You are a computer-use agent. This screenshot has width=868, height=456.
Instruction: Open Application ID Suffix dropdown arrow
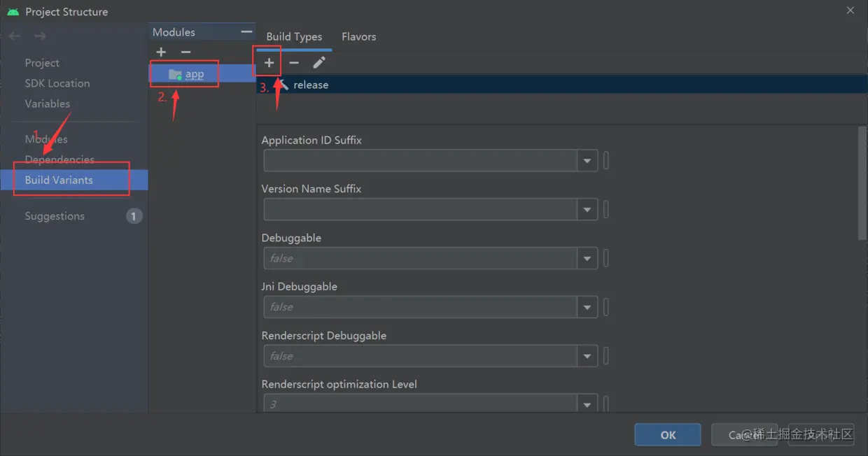pos(587,161)
